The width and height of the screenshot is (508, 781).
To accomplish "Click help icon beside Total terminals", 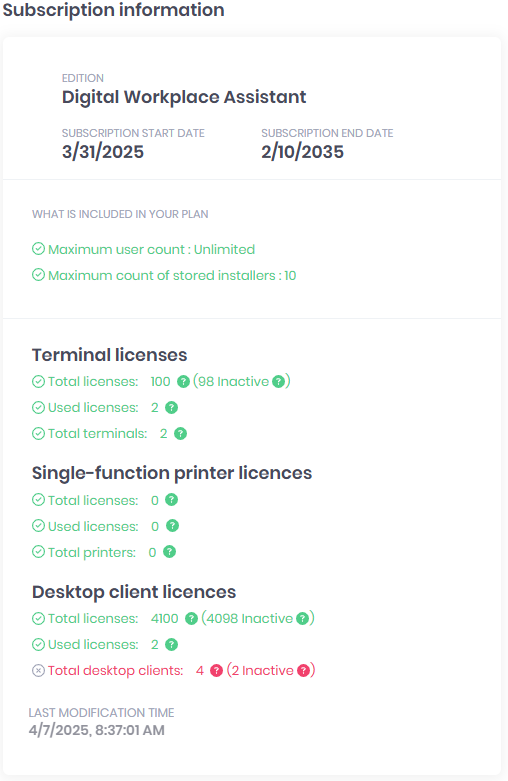I will [x=180, y=433].
